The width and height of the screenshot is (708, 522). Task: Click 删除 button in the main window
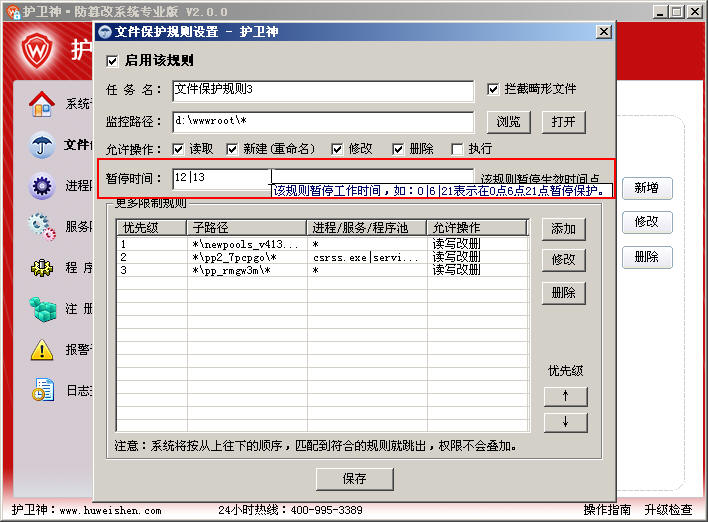[x=647, y=257]
